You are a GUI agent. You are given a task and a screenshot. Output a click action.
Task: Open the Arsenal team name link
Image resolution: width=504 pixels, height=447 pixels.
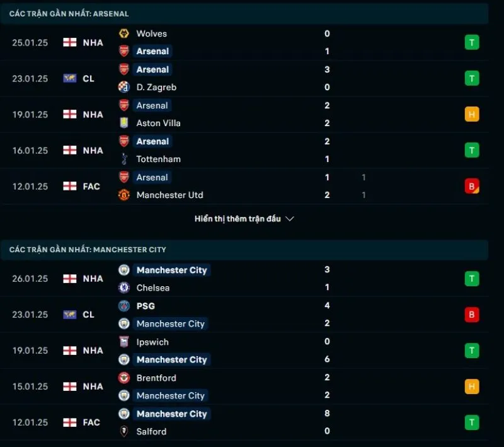point(152,51)
